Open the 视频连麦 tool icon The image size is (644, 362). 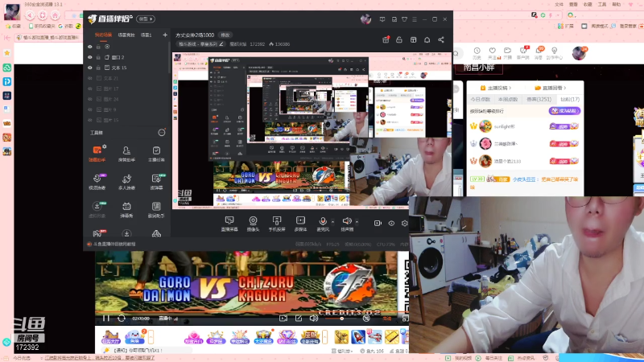pyautogui.click(x=97, y=182)
